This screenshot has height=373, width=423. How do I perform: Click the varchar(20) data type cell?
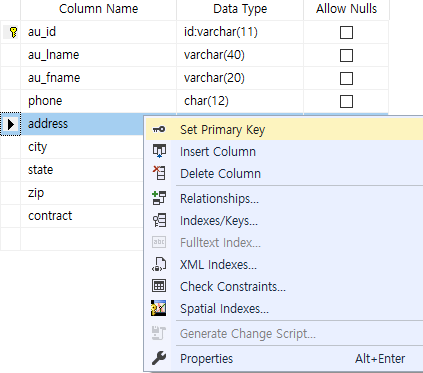point(240,78)
